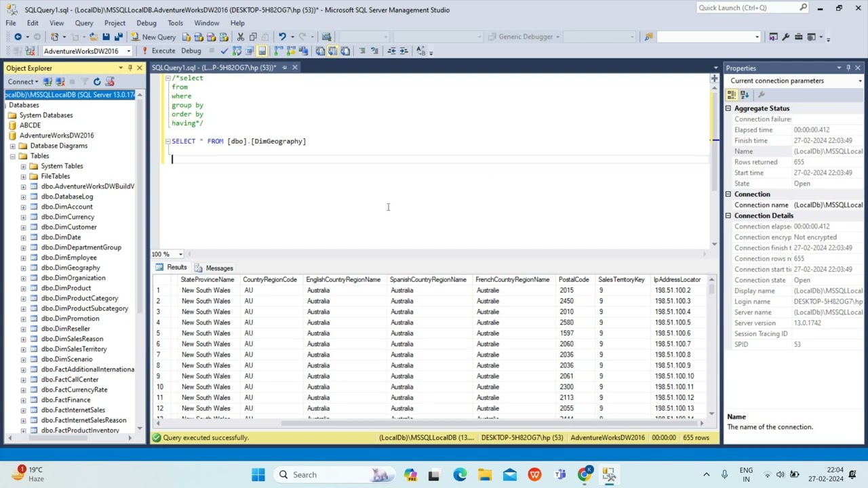Open the Query menu

click(x=84, y=23)
